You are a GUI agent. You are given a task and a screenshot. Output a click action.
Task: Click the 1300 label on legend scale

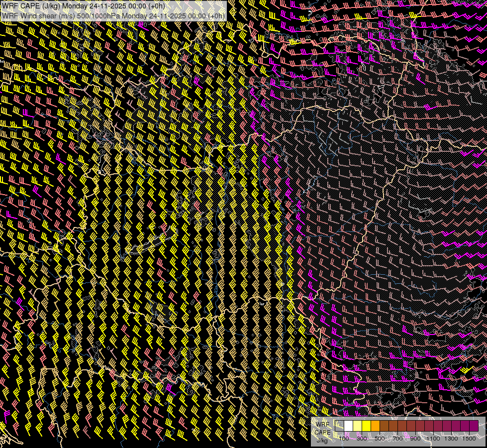(x=451, y=439)
